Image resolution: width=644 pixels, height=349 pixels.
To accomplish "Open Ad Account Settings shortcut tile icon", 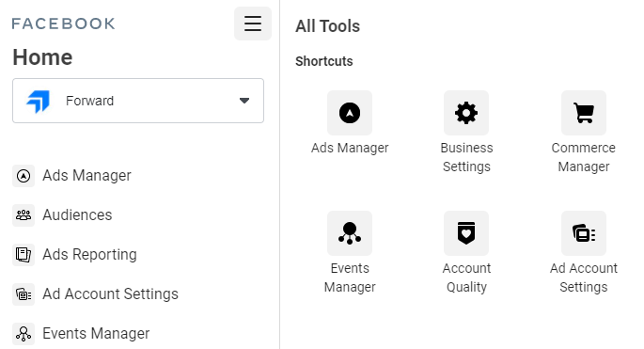I will click(584, 233).
